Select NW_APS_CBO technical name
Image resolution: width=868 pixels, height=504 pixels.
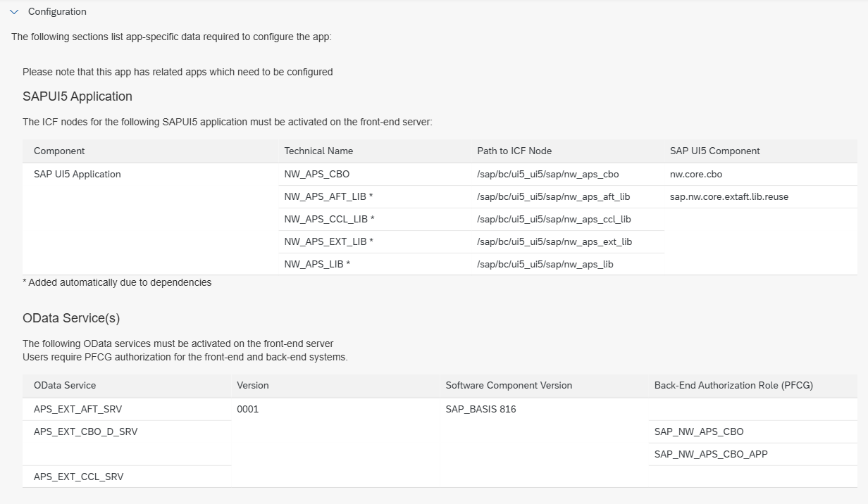point(317,174)
